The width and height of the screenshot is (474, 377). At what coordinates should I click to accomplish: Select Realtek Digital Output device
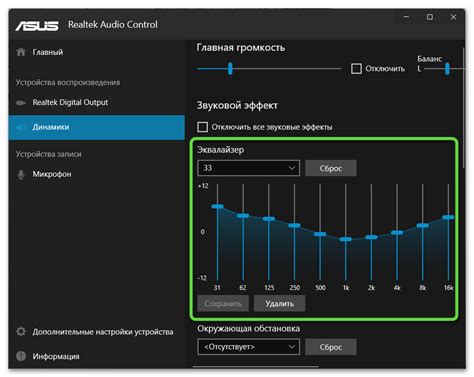tap(97, 103)
